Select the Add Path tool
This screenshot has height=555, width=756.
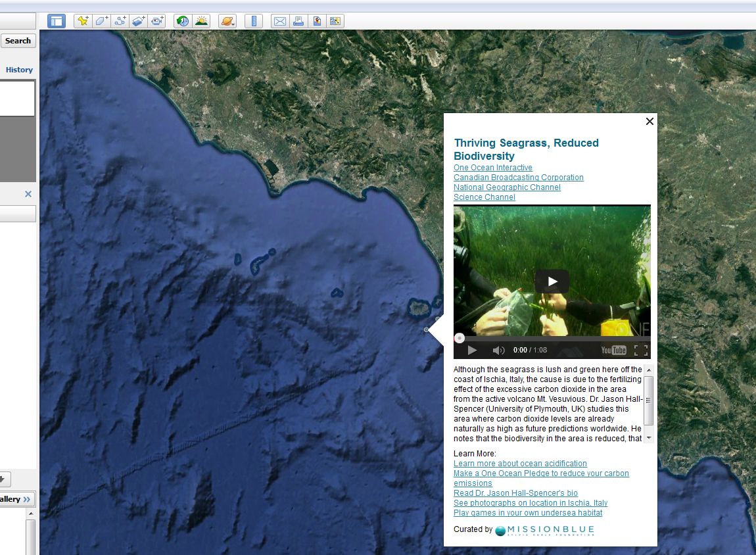(x=120, y=20)
